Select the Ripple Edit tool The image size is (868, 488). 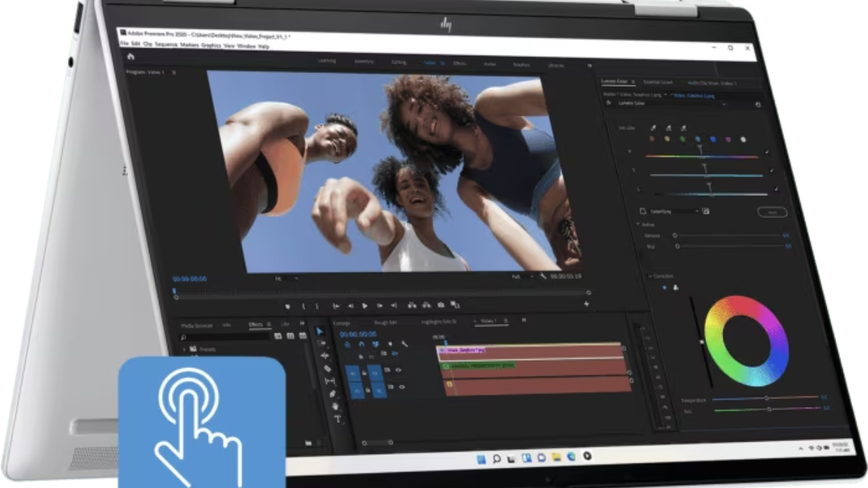(x=325, y=356)
